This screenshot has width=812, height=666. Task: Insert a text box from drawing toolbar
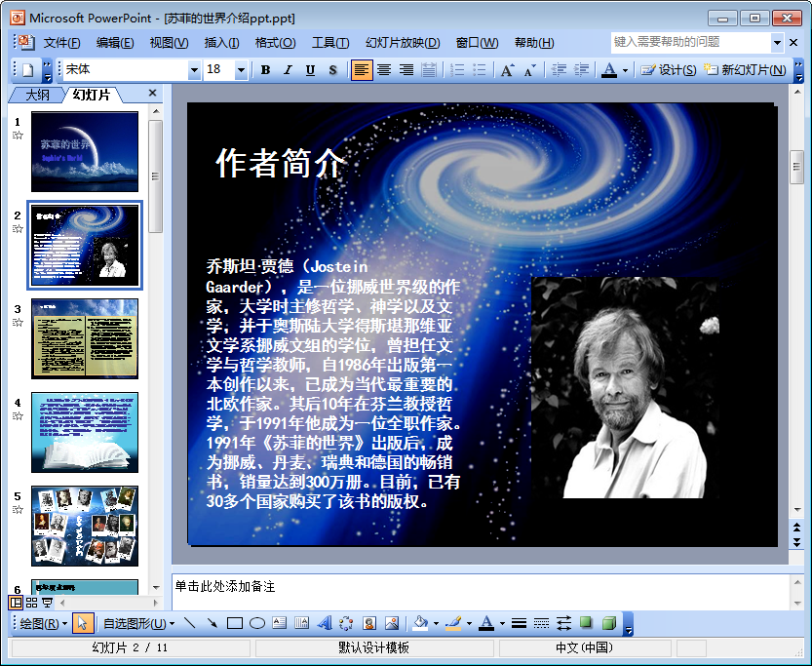coord(279,623)
